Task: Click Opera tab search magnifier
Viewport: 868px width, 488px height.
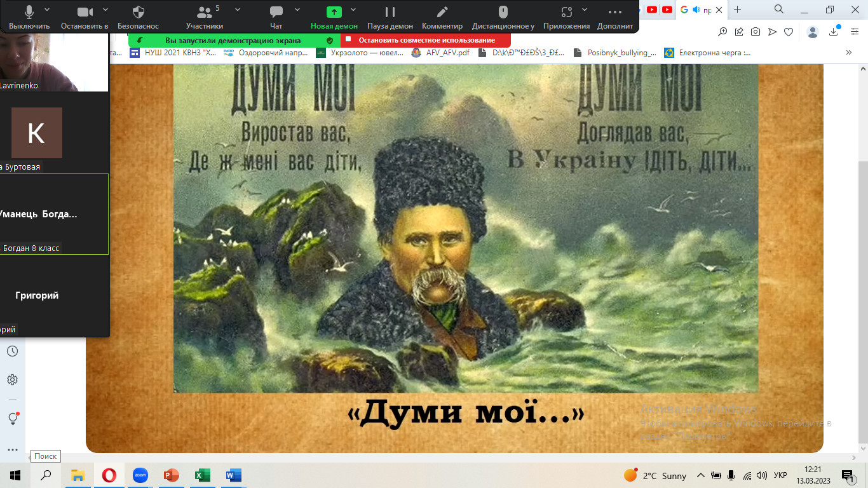Action: pyautogui.click(x=779, y=9)
